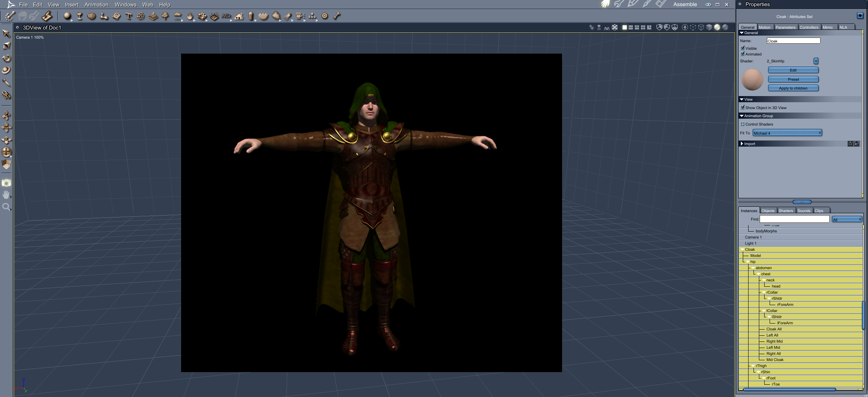
Task: Insert a camera with movie camera icon
Action: [x=300, y=16]
